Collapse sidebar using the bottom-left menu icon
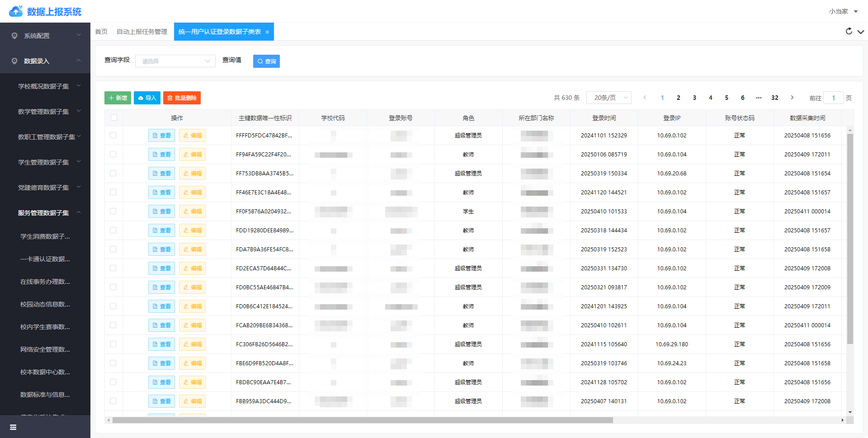 coord(13,427)
